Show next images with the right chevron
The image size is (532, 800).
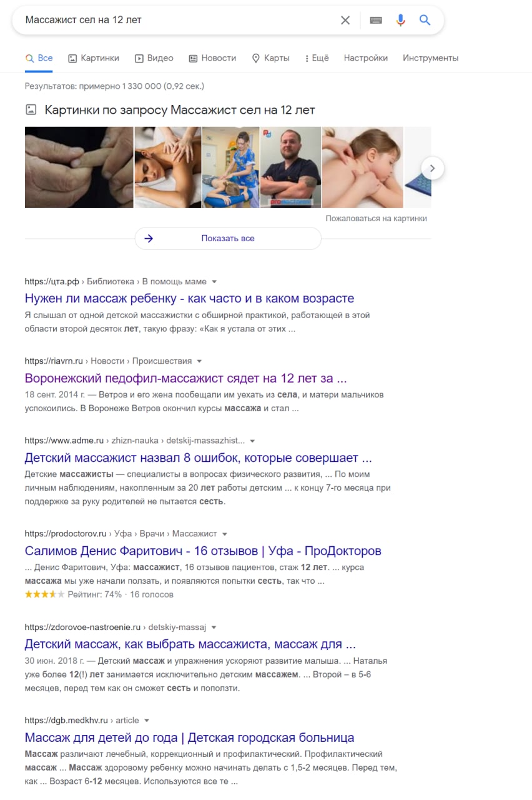coord(433,168)
